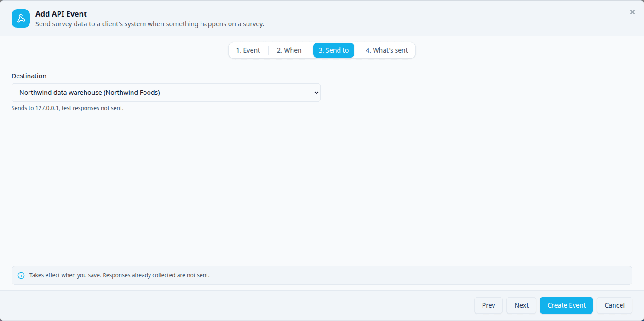Viewport: 644px width, 321px height.
Task: Click the Next button
Action: 522,305
